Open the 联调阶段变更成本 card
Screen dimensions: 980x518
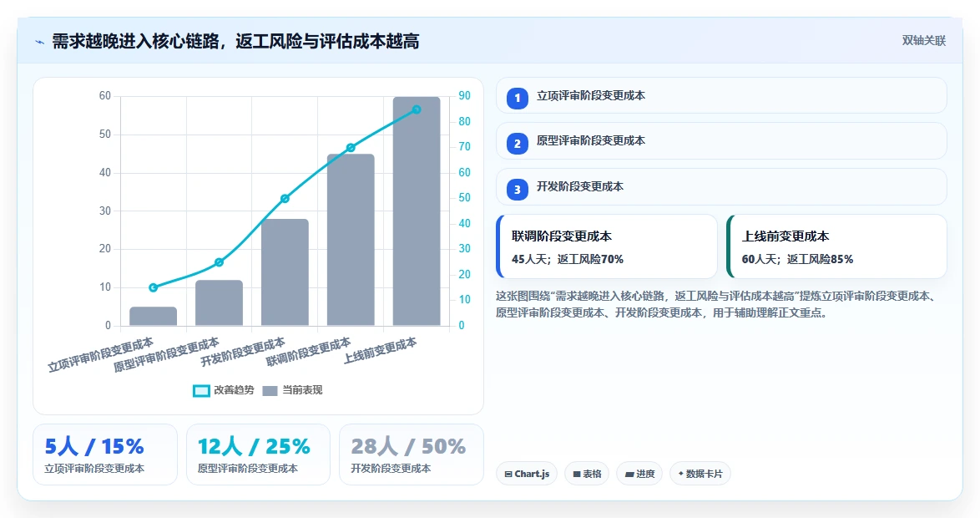(607, 246)
